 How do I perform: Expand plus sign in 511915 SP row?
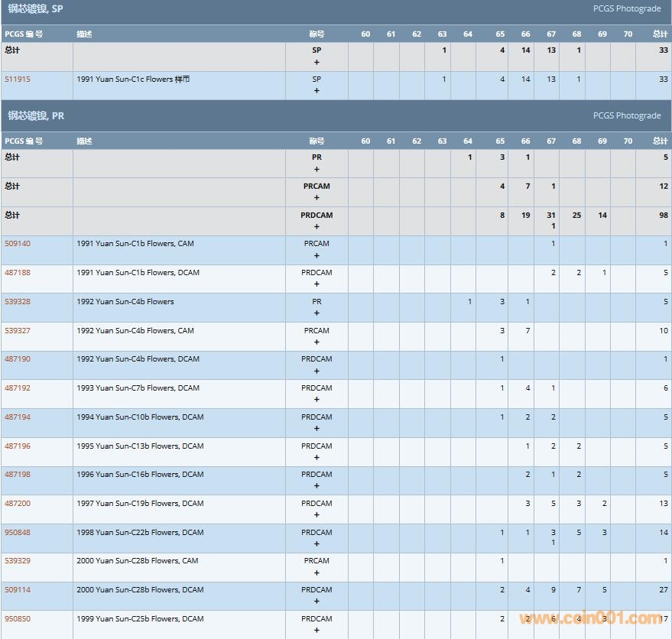(x=317, y=91)
